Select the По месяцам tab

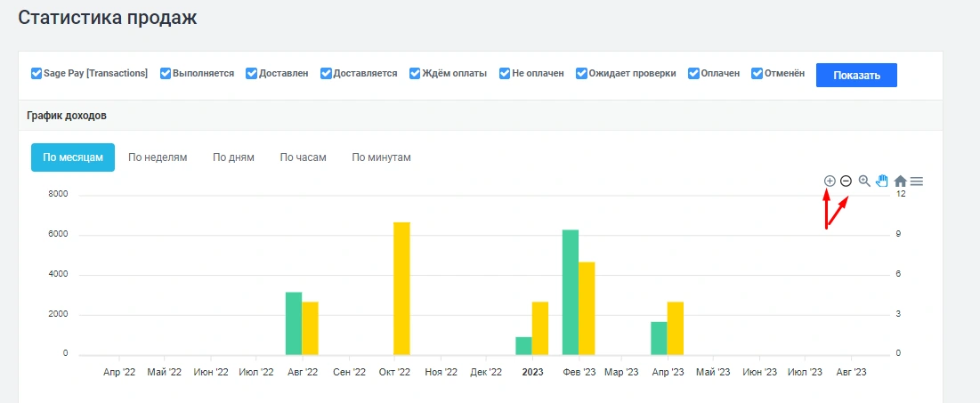(x=73, y=157)
